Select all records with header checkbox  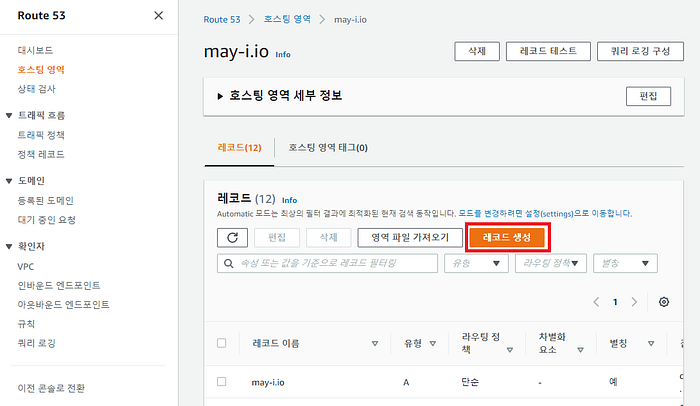click(x=221, y=343)
